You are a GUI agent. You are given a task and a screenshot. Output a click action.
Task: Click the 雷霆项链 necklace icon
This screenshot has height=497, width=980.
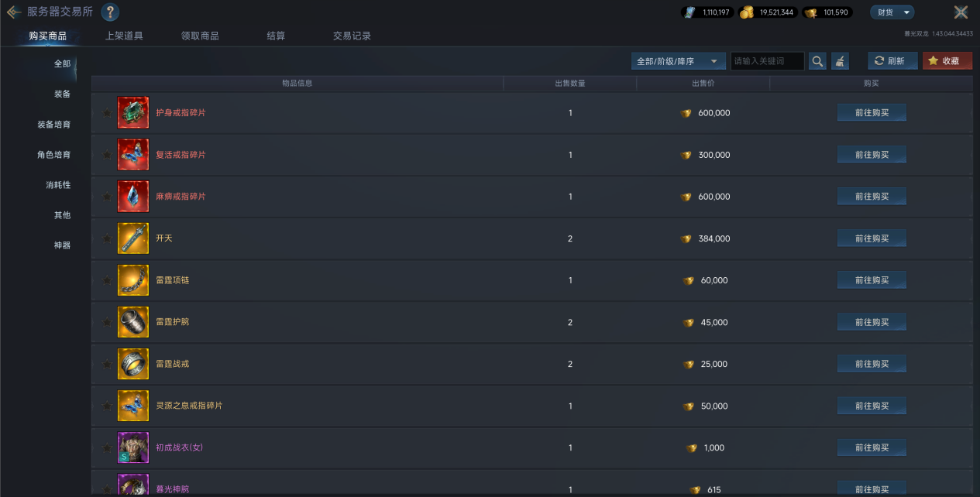point(132,280)
